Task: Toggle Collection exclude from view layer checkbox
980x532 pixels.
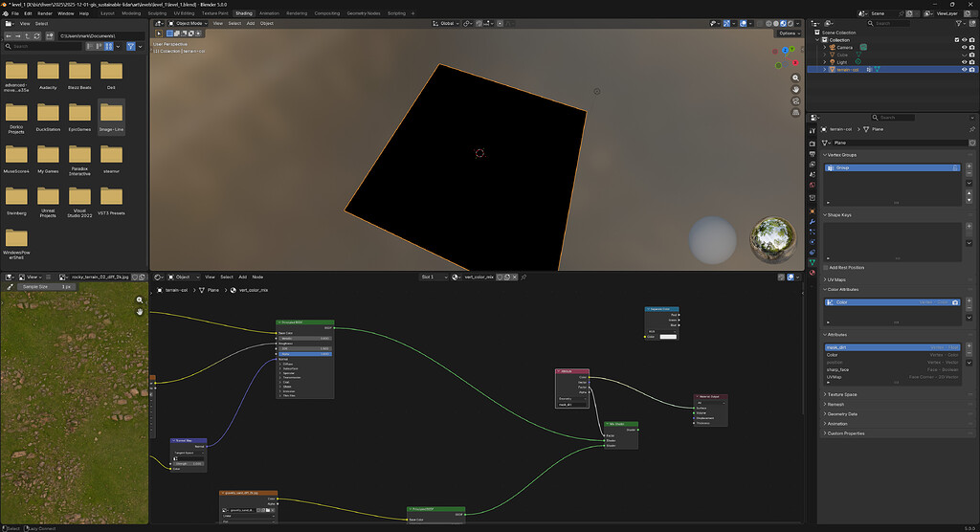Action: click(x=957, y=40)
